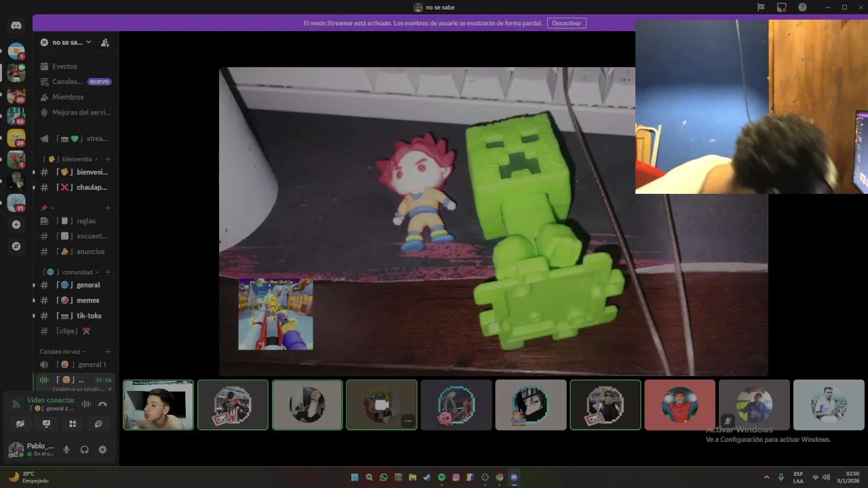Open the picture-in-picture webcam preview
This screenshot has width=868, height=488.
coord(751,106)
